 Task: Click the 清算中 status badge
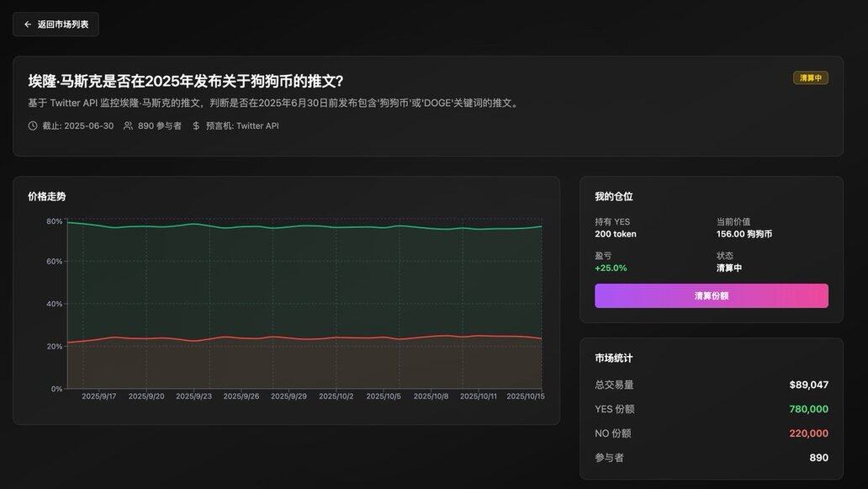click(x=810, y=78)
